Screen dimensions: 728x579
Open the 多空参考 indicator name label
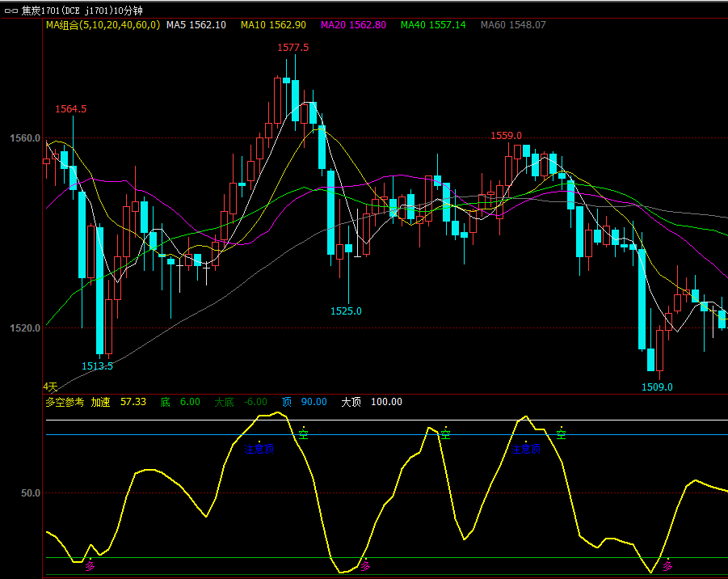(x=65, y=402)
